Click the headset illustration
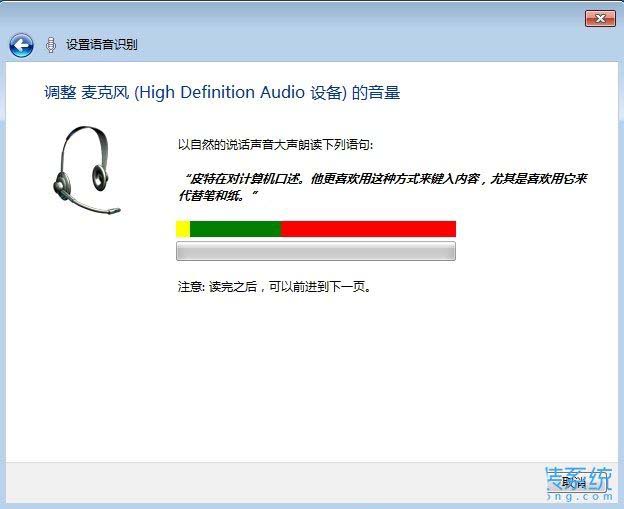 86,170
